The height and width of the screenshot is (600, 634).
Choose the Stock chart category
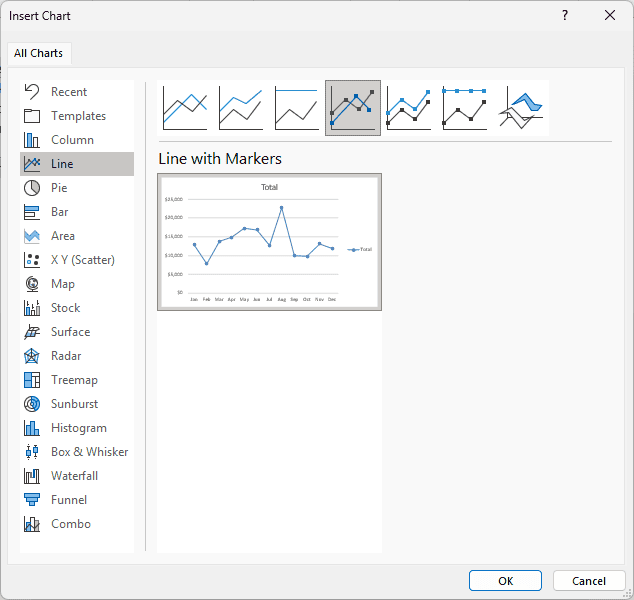click(77, 308)
